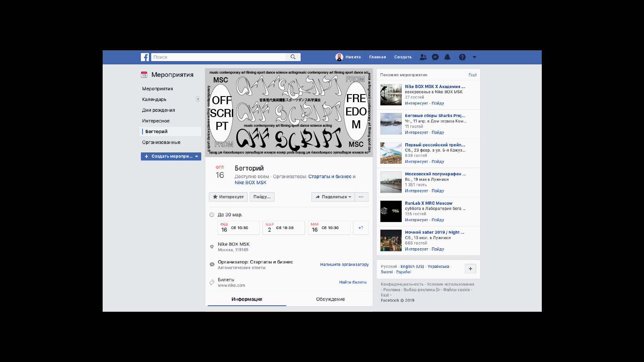
Task: Open Московский полумарафон event title
Action: (x=436, y=174)
